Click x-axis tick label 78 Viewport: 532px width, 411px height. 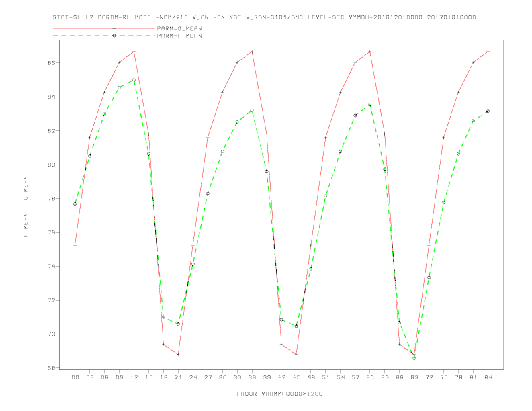click(458, 377)
